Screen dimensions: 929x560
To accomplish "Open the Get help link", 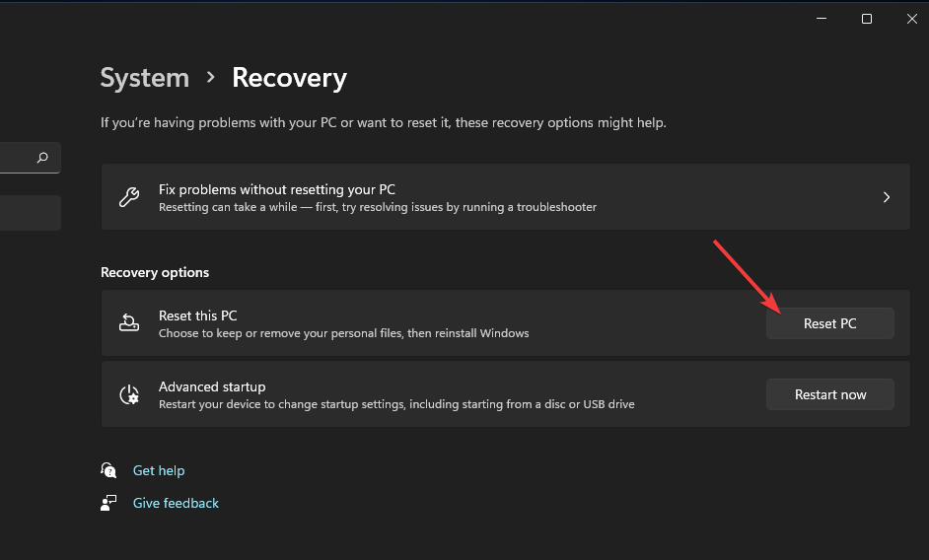I will click(x=159, y=470).
